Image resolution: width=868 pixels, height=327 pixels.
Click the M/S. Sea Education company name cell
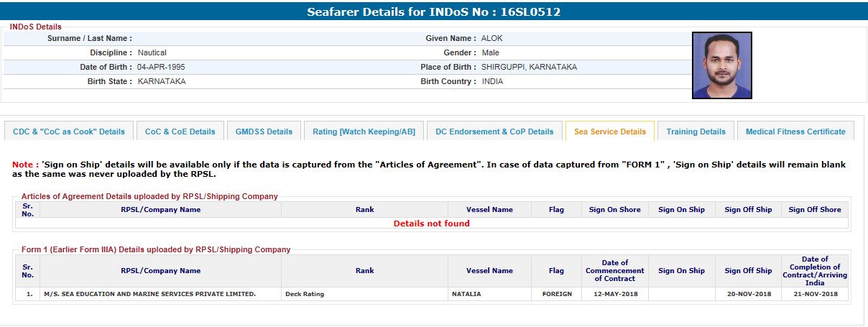click(149, 294)
